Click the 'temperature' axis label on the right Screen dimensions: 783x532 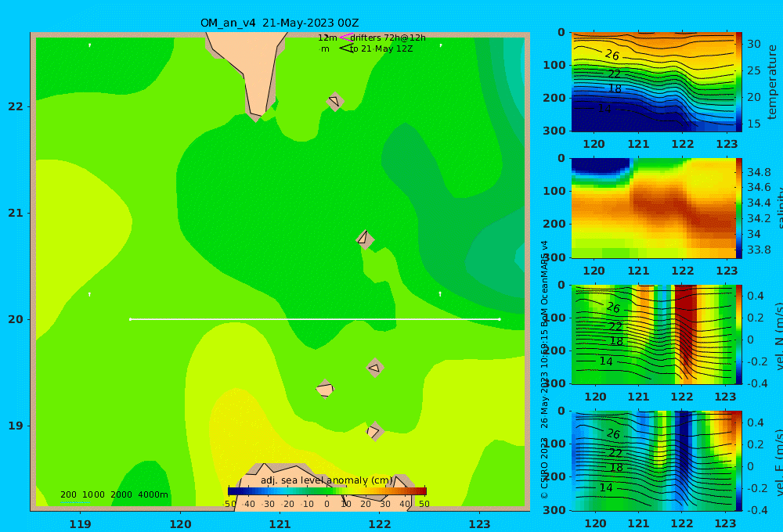point(772,82)
